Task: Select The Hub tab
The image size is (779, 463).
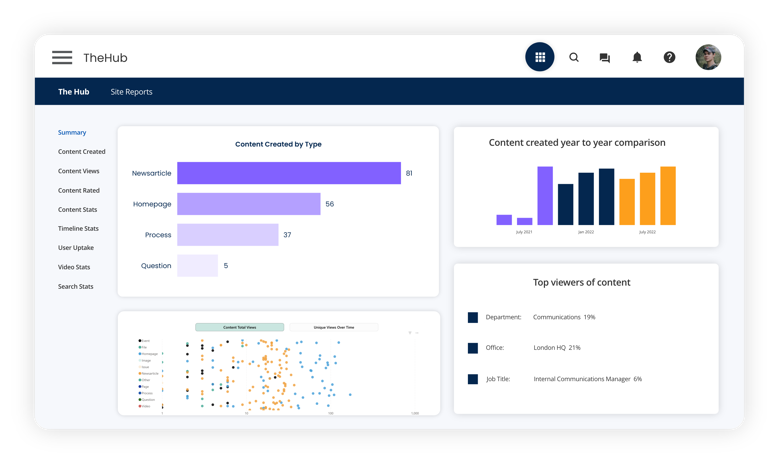Action: [x=73, y=92]
